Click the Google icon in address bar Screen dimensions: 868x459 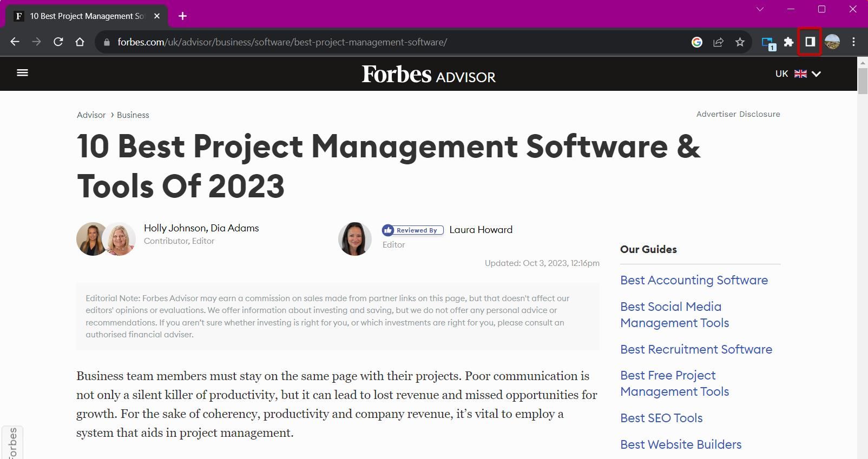click(x=696, y=42)
